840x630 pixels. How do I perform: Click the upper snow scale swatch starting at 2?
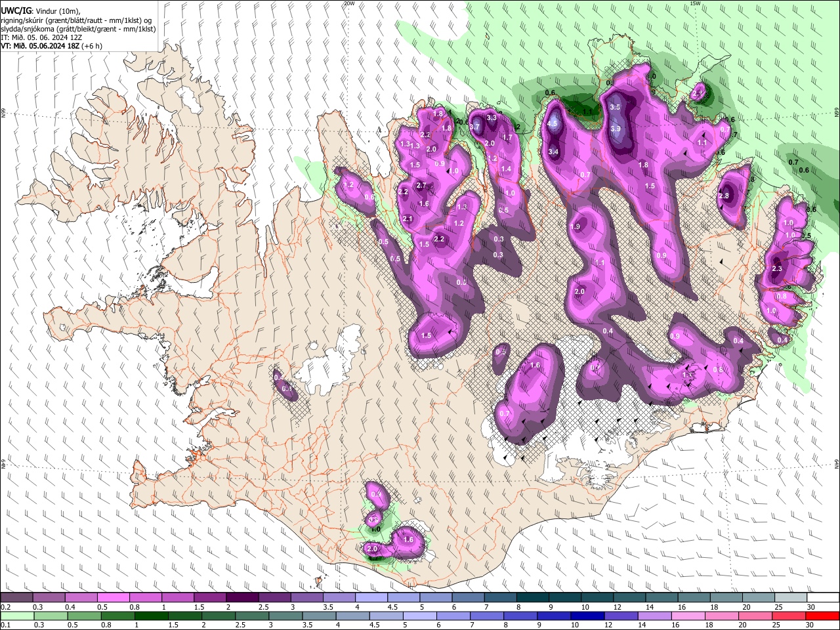243,597
